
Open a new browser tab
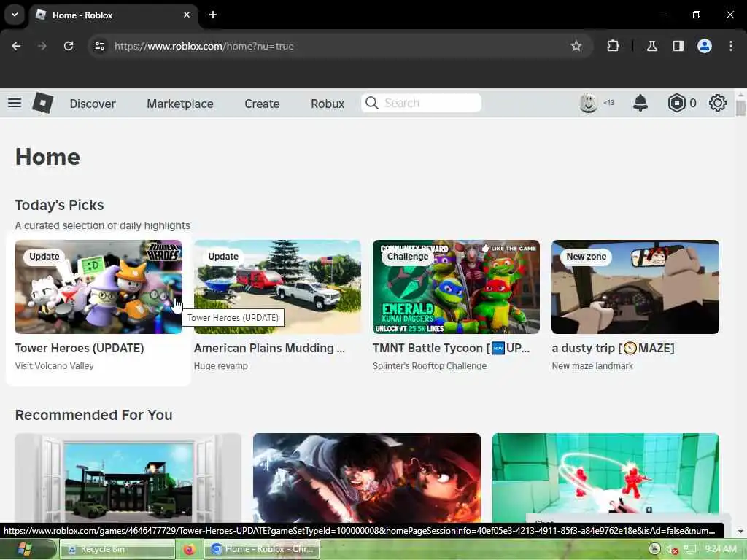point(213,15)
